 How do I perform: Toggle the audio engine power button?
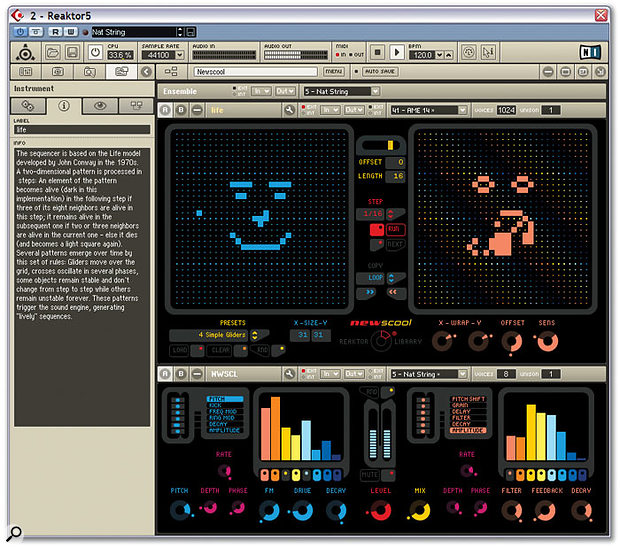pos(95,52)
